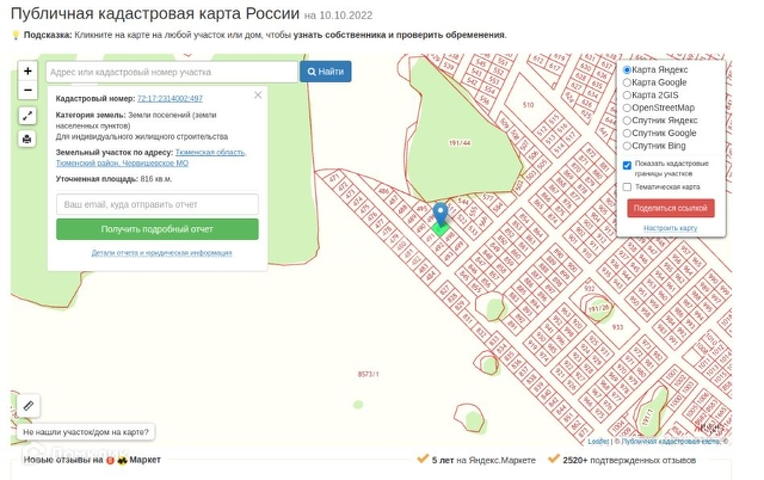Focus the address or cadastral number field
The height and width of the screenshot is (480, 764).
click(x=172, y=72)
